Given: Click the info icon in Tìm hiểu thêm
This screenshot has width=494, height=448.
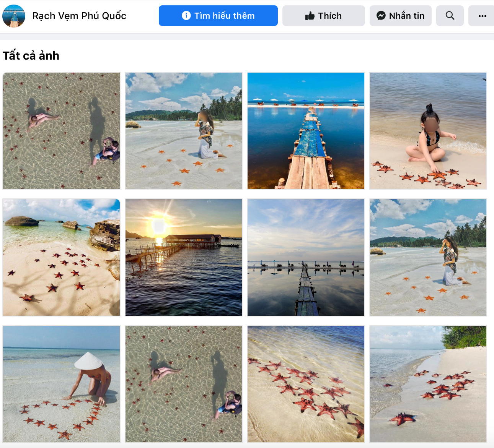Looking at the screenshot, I should point(186,16).
